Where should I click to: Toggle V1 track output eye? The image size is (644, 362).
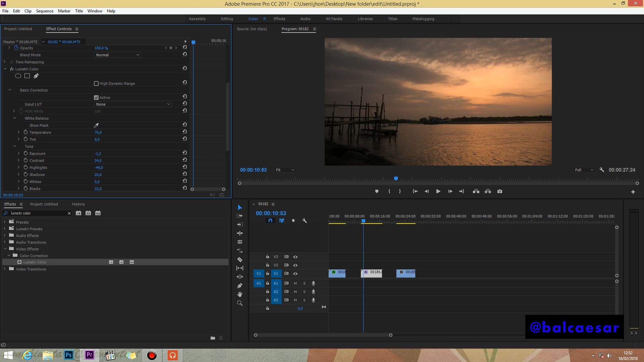(296, 274)
